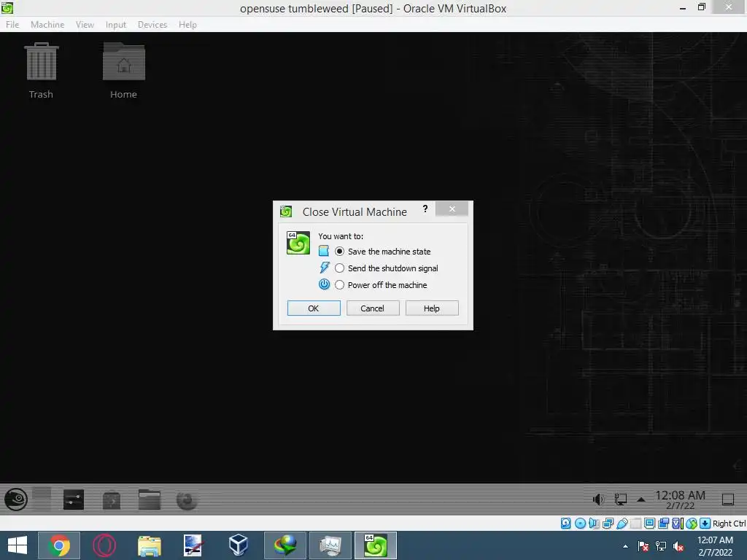Image resolution: width=747 pixels, height=560 pixels.
Task: Open the openSUSE application launcher
Action: [x=16, y=500]
